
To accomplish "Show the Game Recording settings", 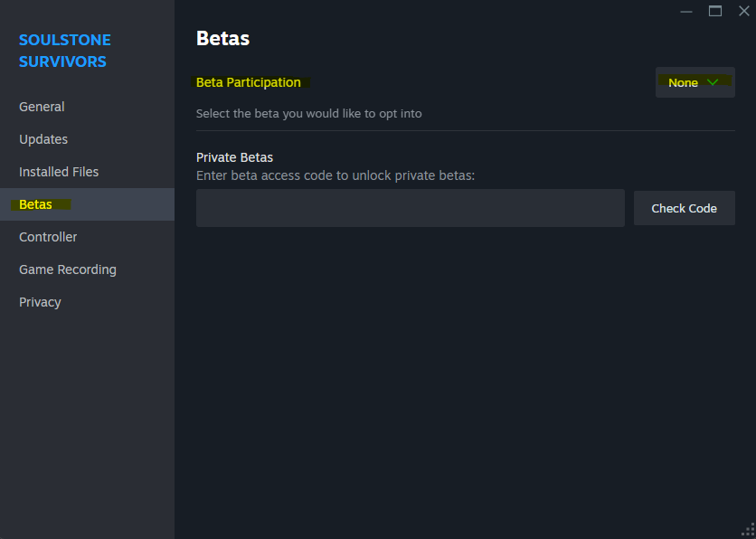I will [x=68, y=269].
